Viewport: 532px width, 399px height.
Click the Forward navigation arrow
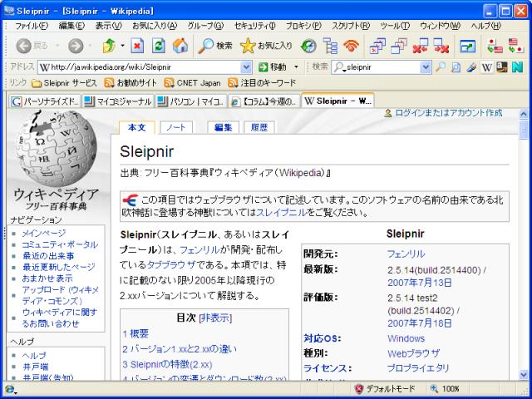pyautogui.click(x=76, y=46)
